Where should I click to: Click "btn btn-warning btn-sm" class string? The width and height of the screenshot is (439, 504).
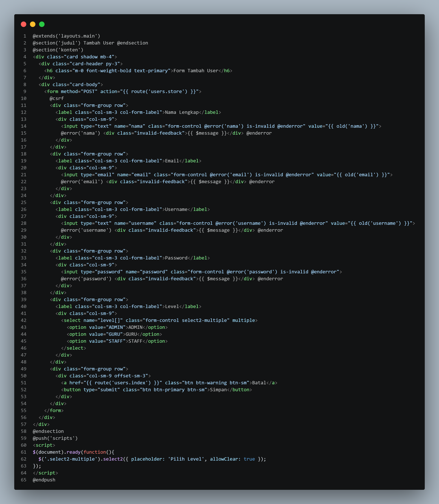tap(215, 383)
